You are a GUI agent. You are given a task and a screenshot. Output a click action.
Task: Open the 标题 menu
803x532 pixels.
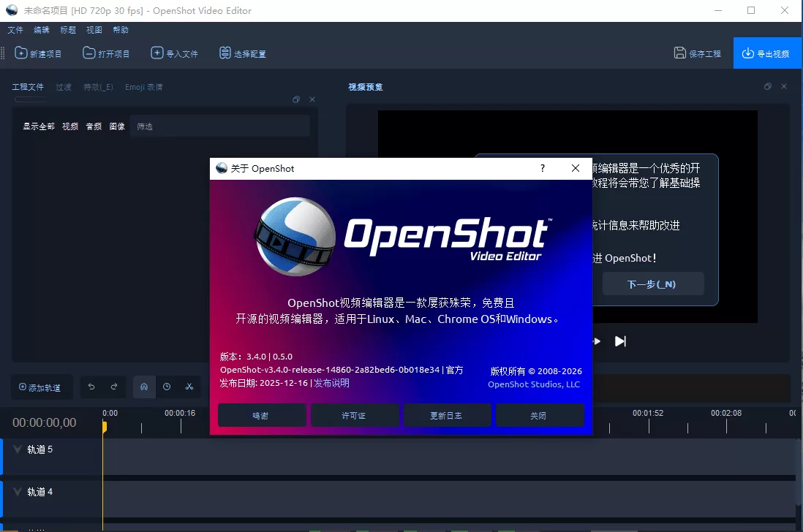pos(68,30)
